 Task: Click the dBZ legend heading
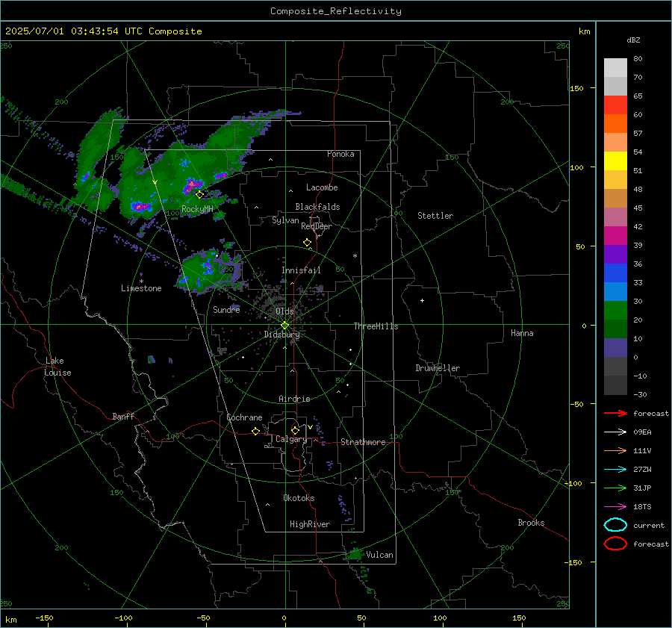tap(633, 40)
